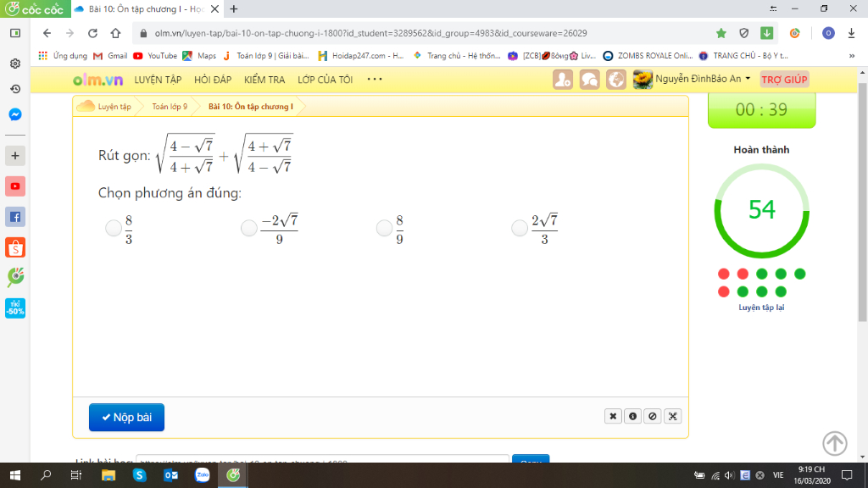This screenshot has height=488, width=868.
Task: Reload the page
Action: (92, 33)
